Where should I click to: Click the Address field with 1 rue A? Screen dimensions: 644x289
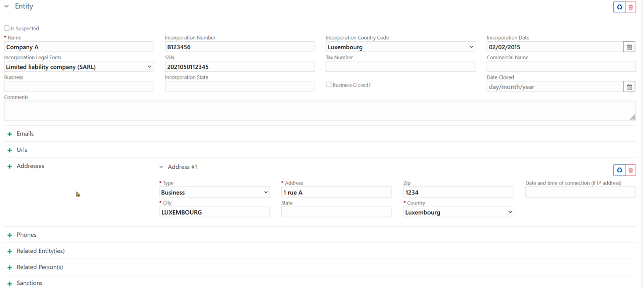click(x=337, y=192)
